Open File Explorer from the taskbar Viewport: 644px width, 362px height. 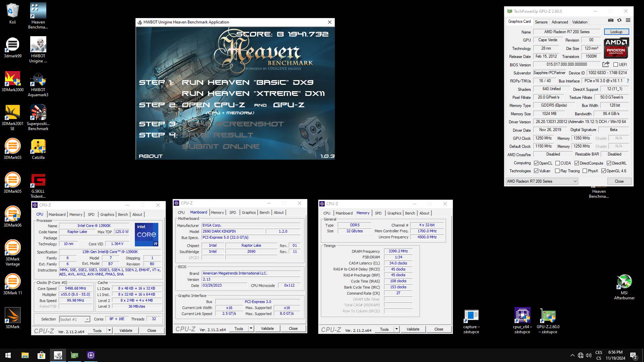[25, 355]
